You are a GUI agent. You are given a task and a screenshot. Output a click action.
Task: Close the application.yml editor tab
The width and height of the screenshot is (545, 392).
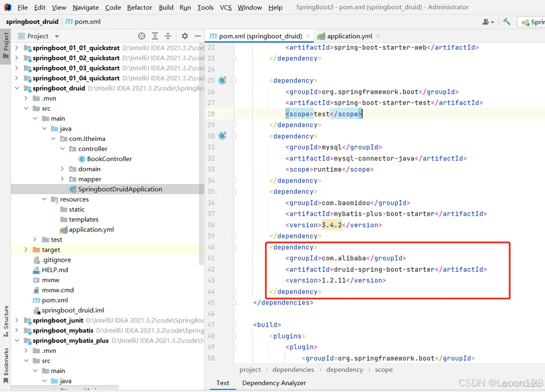(378, 36)
